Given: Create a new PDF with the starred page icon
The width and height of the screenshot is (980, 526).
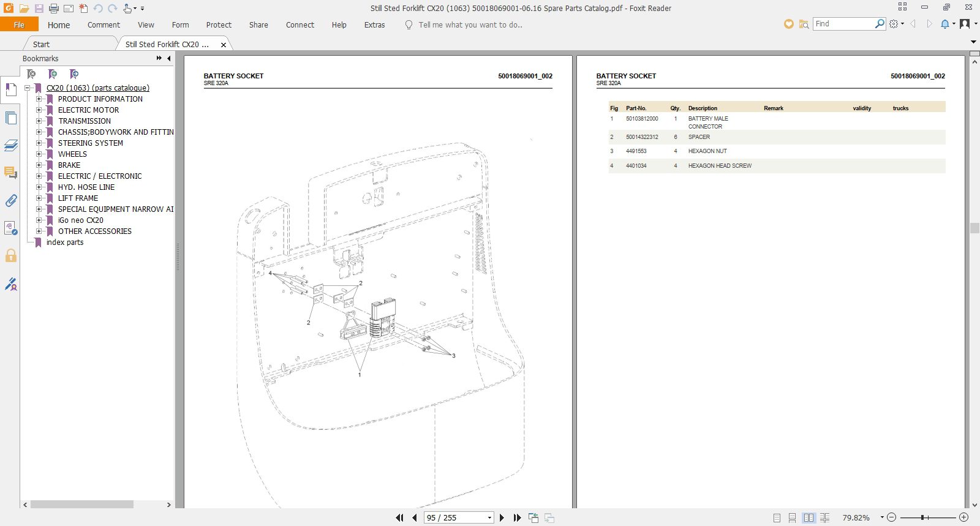Looking at the screenshot, I should (x=83, y=9).
